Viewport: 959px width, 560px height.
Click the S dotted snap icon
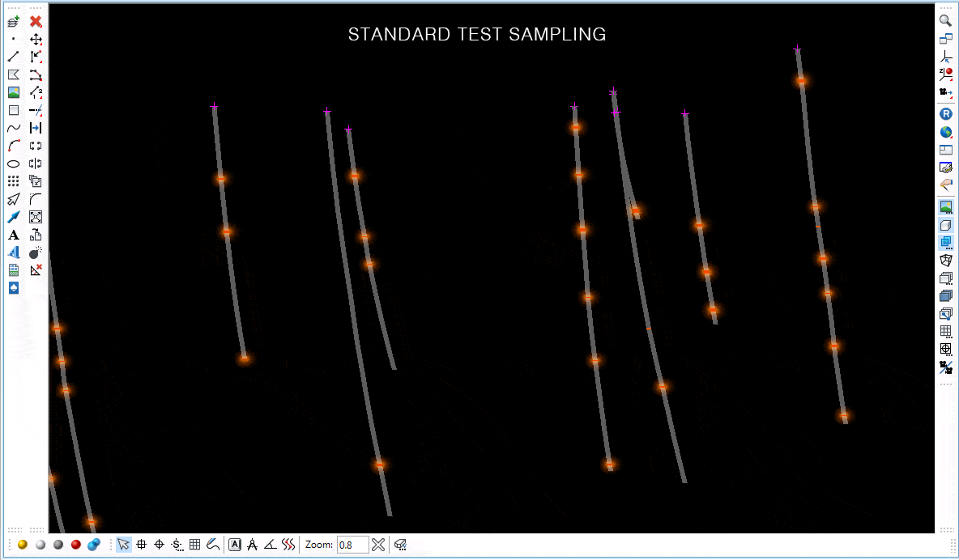[x=177, y=544]
